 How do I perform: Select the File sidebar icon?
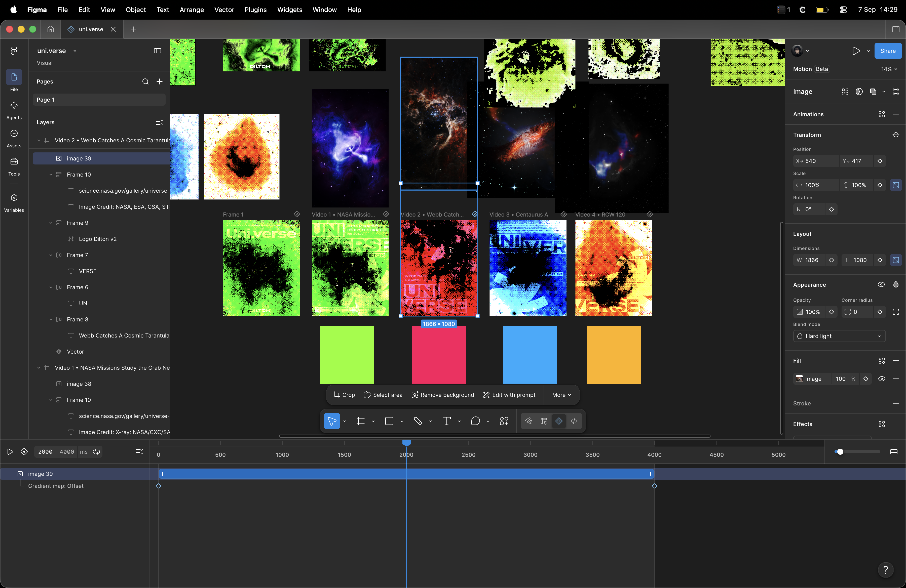point(14,77)
